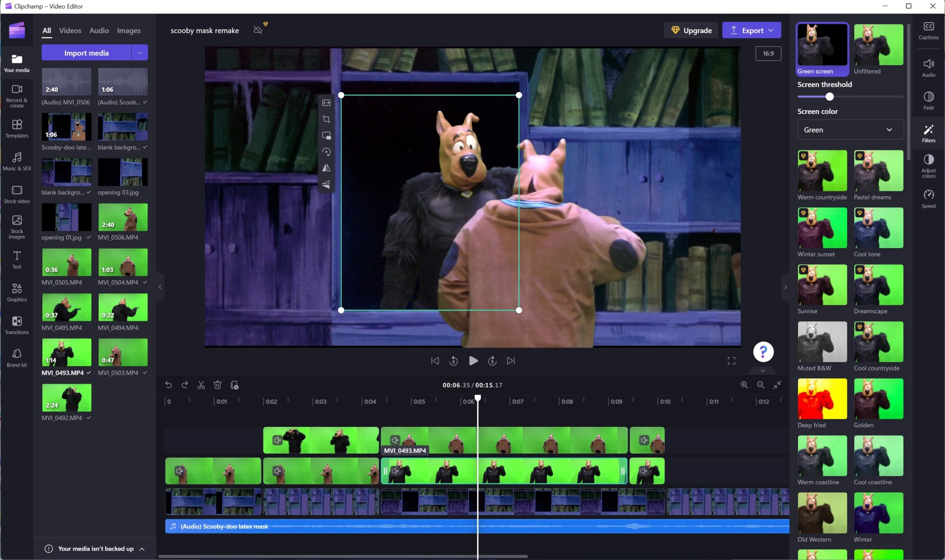Open the Audio properties panel
This screenshot has width=945, height=560.
pyautogui.click(x=928, y=68)
